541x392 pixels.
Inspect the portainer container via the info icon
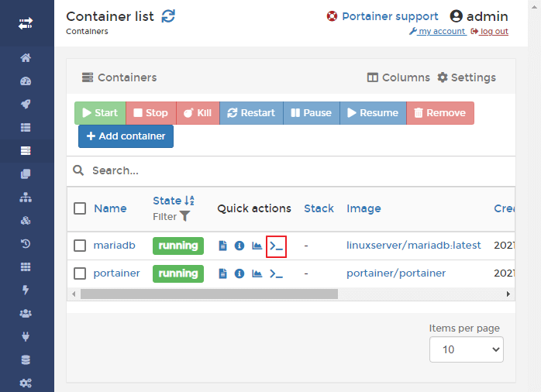tap(239, 273)
